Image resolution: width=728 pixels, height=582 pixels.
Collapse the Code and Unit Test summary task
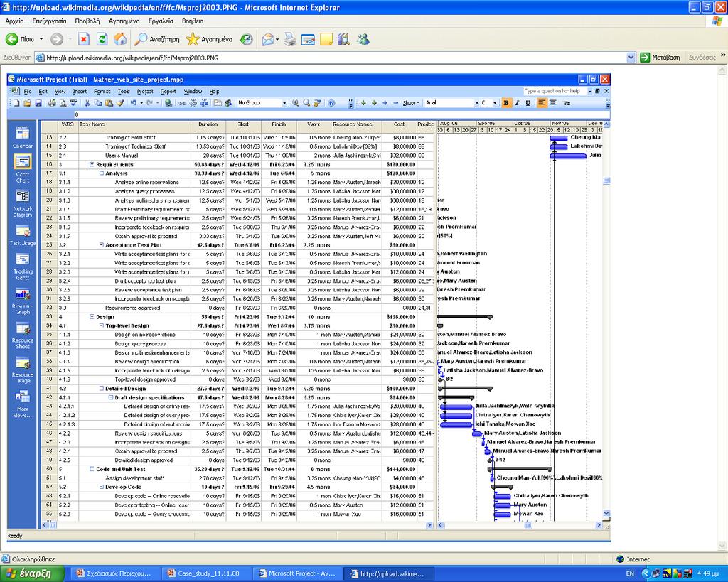pos(92,469)
